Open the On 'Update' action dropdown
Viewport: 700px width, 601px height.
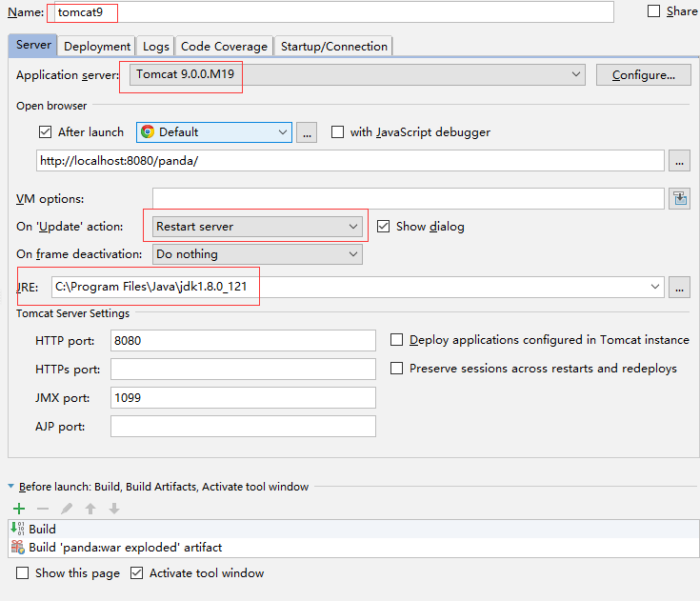click(x=257, y=227)
